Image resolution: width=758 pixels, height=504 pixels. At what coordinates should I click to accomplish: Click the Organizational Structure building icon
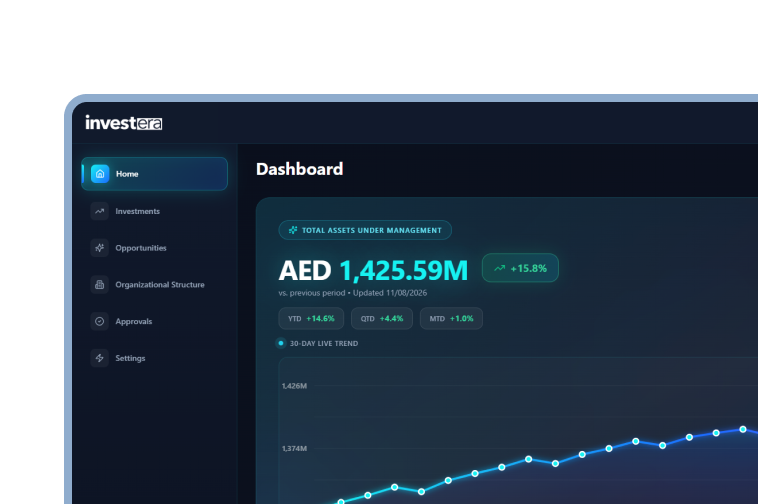pos(100,285)
